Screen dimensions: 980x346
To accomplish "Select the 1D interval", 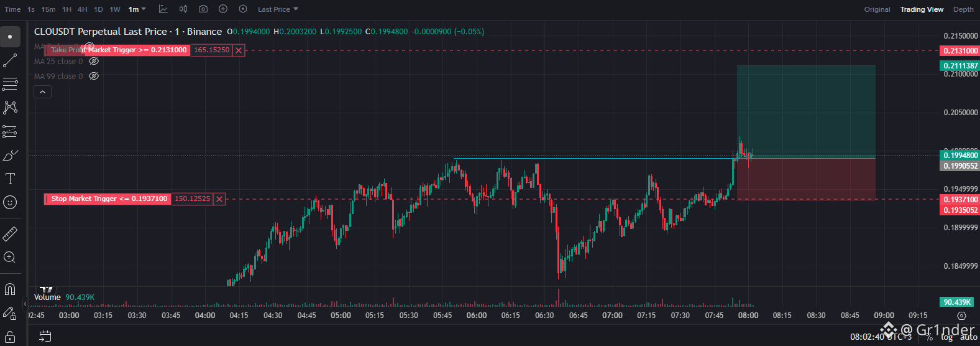I will (x=98, y=9).
